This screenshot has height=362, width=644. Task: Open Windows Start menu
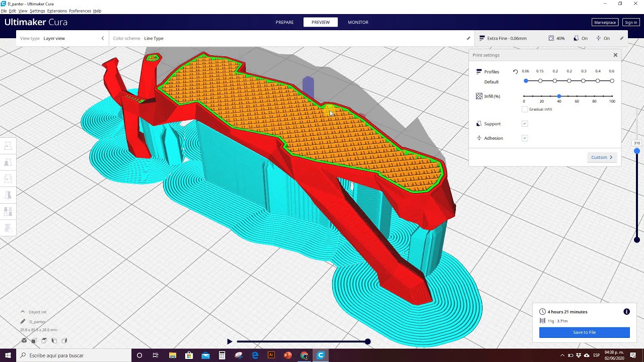click(8, 355)
